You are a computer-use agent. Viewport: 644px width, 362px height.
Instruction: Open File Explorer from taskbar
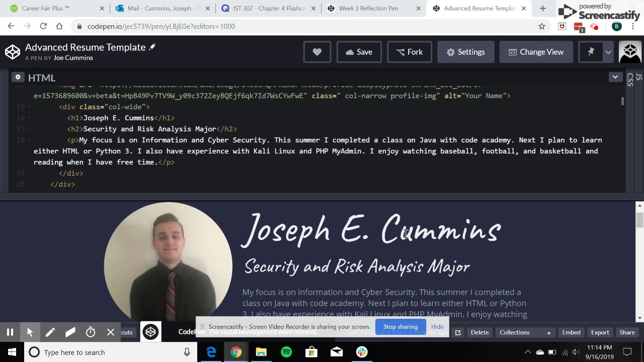point(261,352)
